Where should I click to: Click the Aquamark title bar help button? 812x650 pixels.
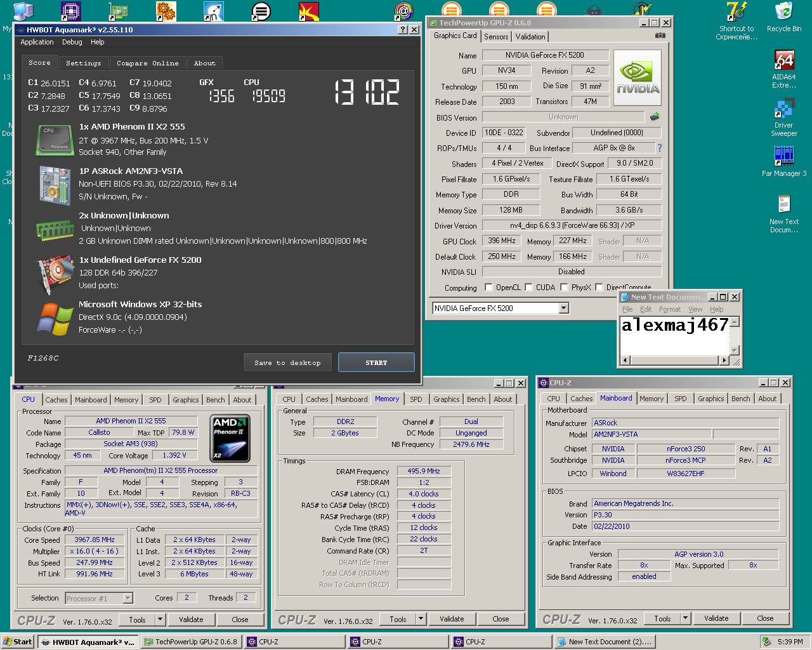tap(403, 30)
